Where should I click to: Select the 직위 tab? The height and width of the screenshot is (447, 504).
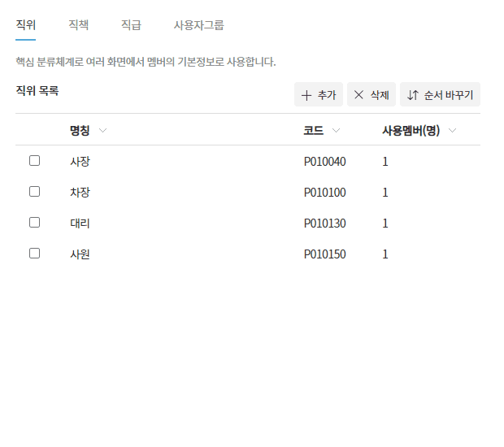(26, 24)
